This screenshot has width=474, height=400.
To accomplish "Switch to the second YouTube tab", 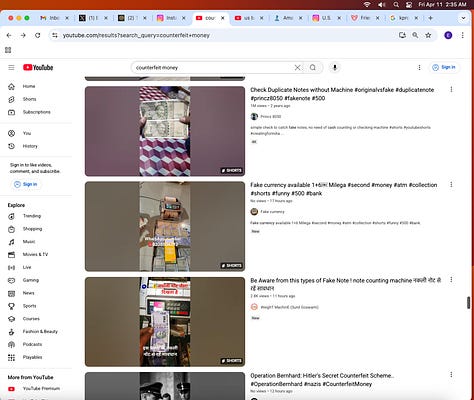I will pyautogui.click(x=249, y=18).
